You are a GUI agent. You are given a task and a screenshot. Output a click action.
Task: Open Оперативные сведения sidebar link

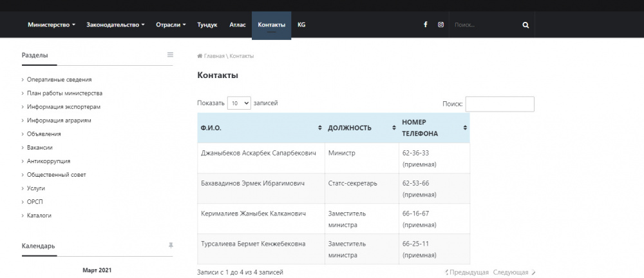59,79
